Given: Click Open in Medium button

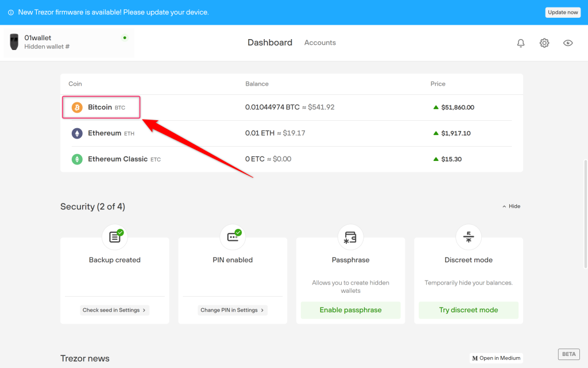Looking at the screenshot, I should [x=496, y=358].
